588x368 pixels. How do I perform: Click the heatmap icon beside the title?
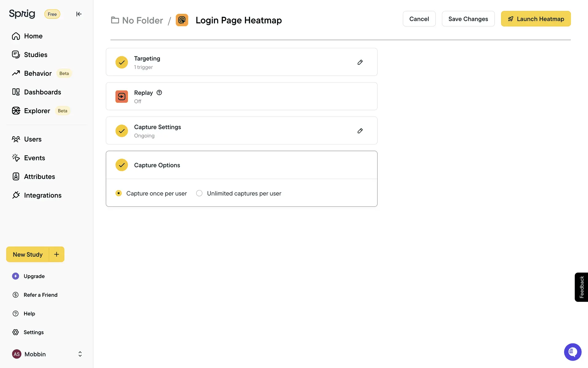coord(182,20)
